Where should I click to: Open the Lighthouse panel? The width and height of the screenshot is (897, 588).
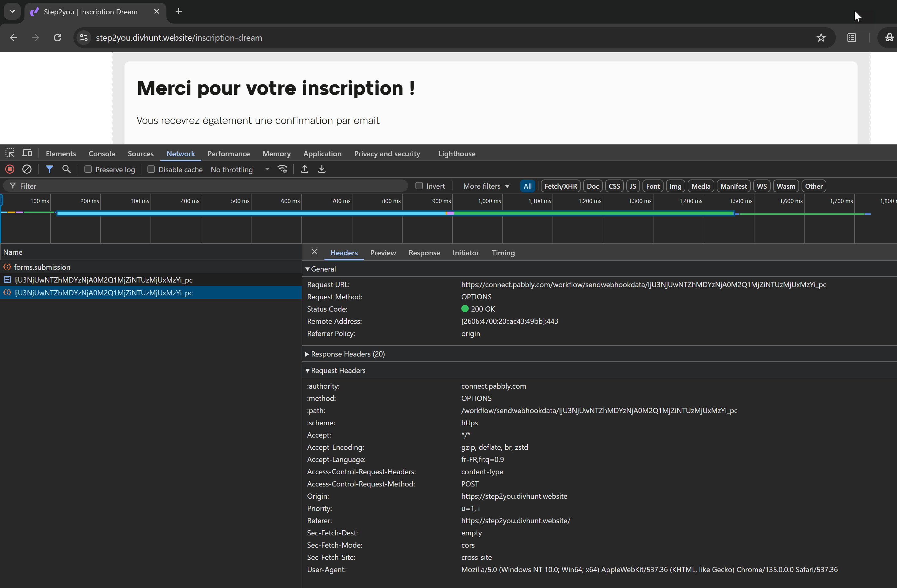[457, 154]
